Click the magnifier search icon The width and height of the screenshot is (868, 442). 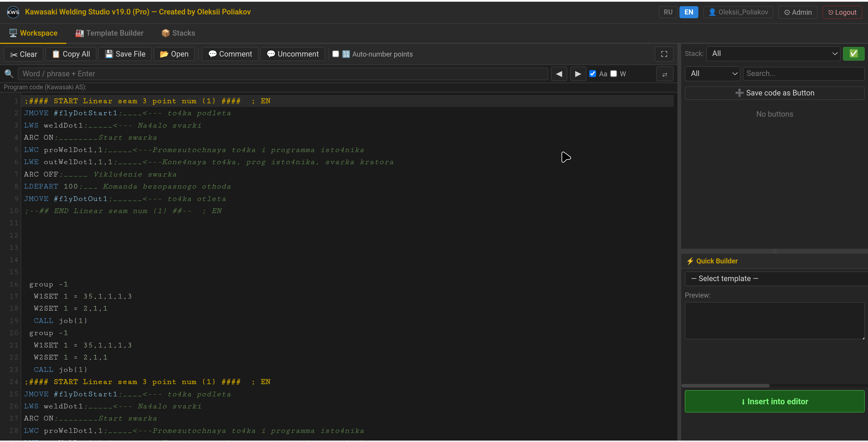tap(9, 74)
